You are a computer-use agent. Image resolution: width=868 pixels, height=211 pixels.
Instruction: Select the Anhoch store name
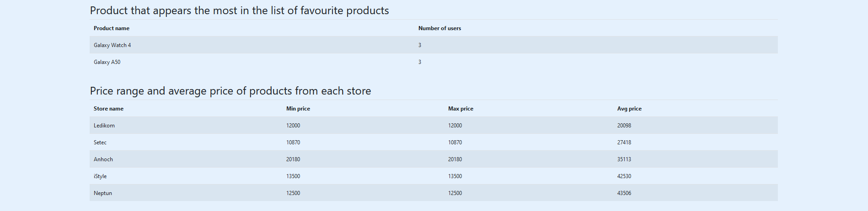(103, 159)
